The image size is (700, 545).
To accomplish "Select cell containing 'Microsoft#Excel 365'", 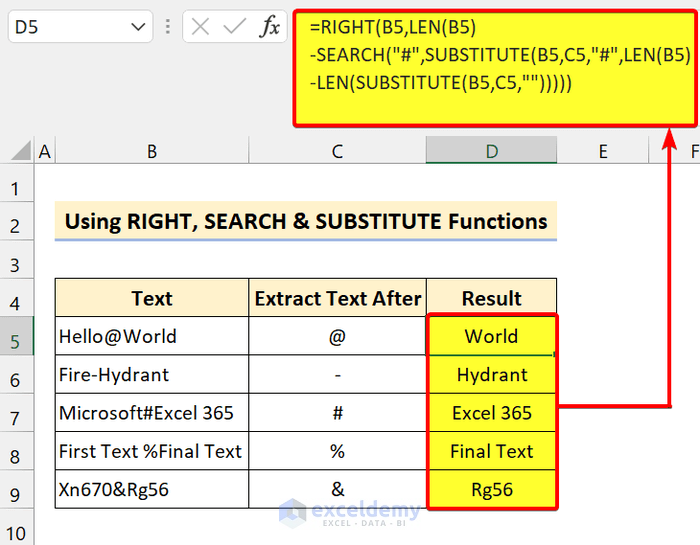I will tap(152, 413).
